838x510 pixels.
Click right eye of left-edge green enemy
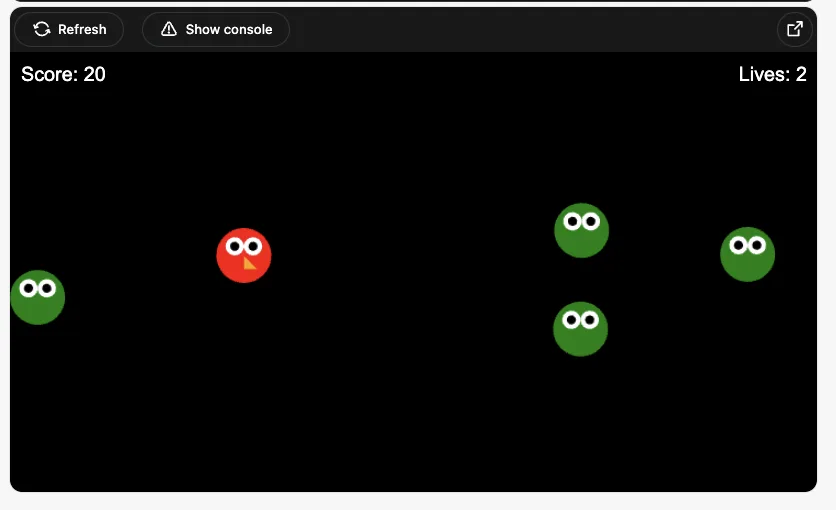(x=46, y=289)
